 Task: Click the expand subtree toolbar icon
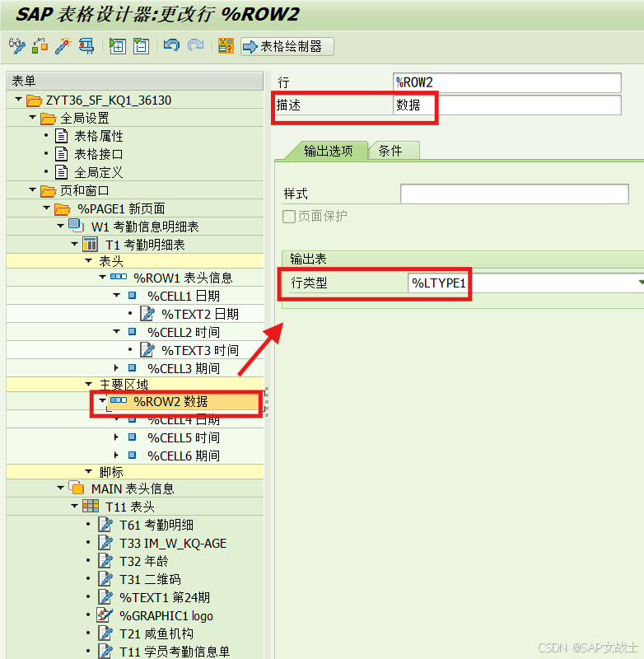pyautogui.click(x=117, y=46)
